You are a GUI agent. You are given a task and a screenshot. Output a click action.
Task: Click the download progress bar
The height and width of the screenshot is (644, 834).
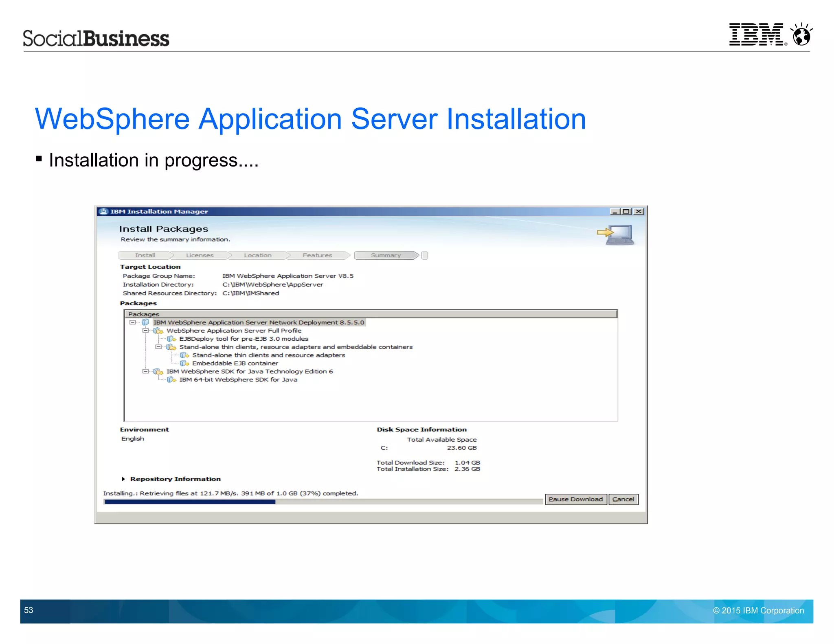tap(323, 502)
